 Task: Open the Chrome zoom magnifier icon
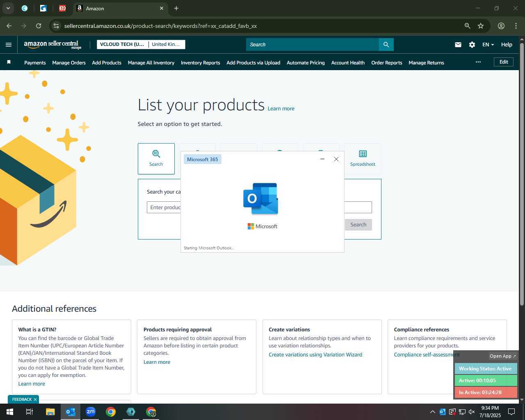click(x=467, y=26)
